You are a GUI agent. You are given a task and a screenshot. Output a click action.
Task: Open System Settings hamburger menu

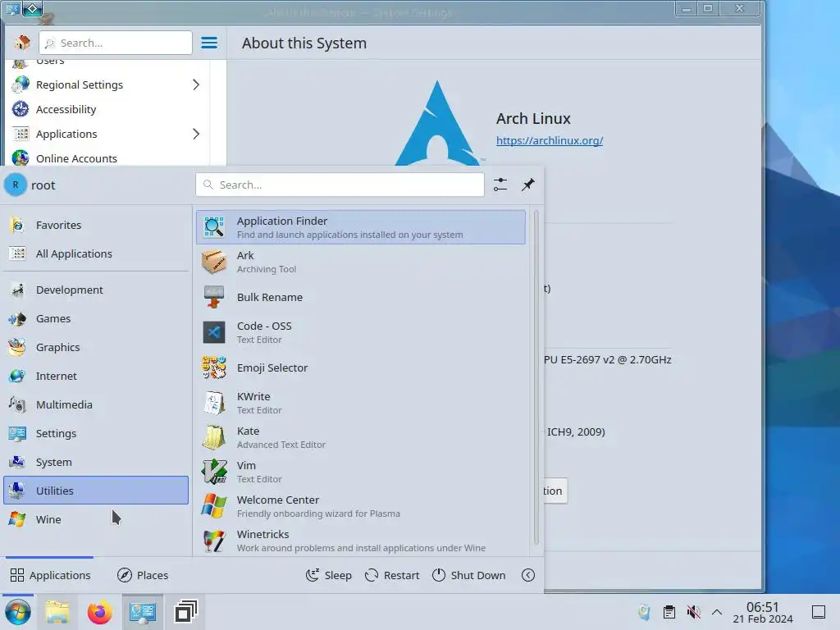point(209,43)
